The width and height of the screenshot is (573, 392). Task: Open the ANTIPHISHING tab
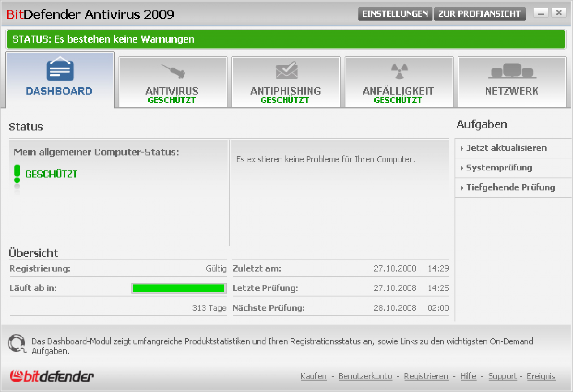tap(286, 82)
